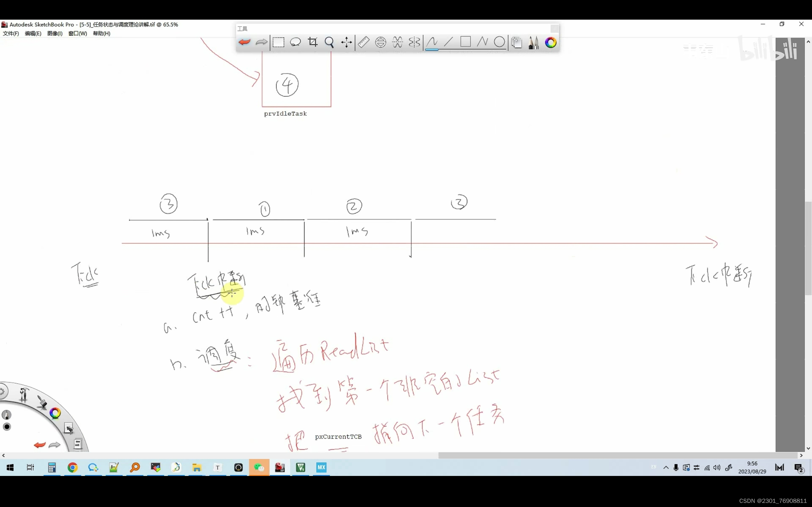
Task: Select the lasso selection tool
Action: [295, 42]
